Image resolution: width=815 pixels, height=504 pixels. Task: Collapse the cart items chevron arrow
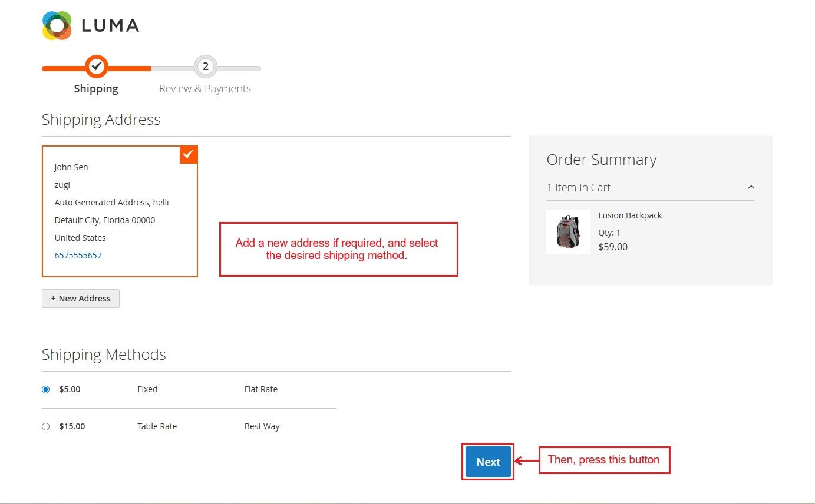pyautogui.click(x=750, y=187)
